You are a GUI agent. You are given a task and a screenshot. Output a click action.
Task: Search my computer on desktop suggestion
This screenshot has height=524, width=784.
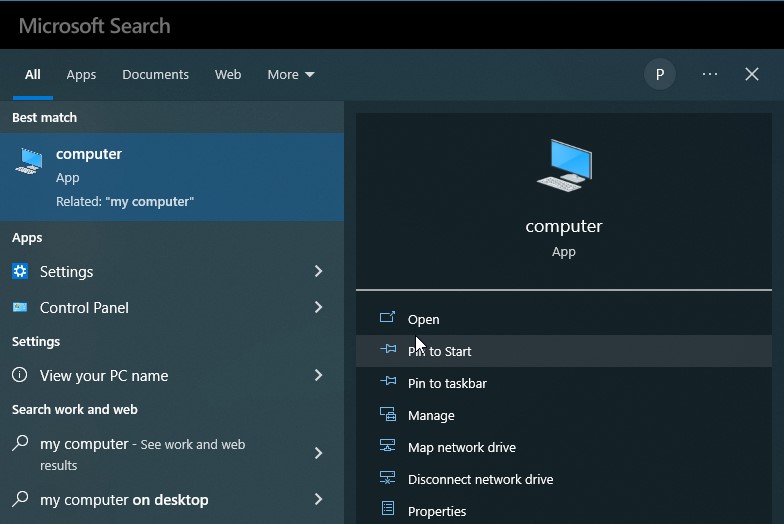click(172, 499)
